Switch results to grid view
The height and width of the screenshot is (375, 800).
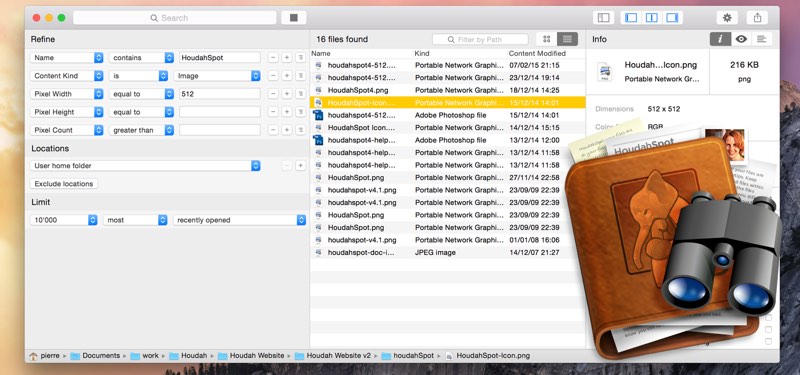pyautogui.click(x=546, y=39)
